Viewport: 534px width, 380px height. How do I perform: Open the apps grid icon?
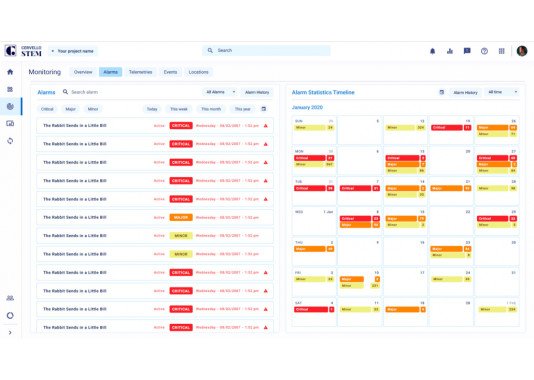pyautogui.click(x=502, y=51)
